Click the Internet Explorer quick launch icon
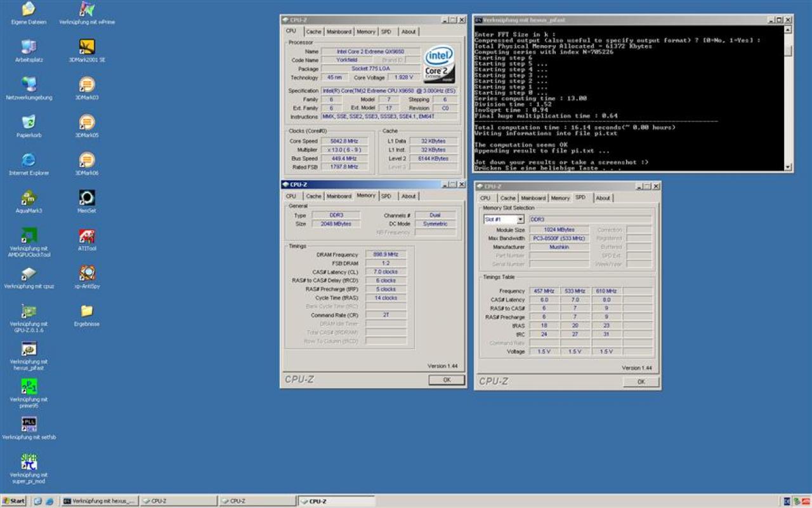Image resolution: width=812 pixels, height=508 pixels. [x=49, y=501]
